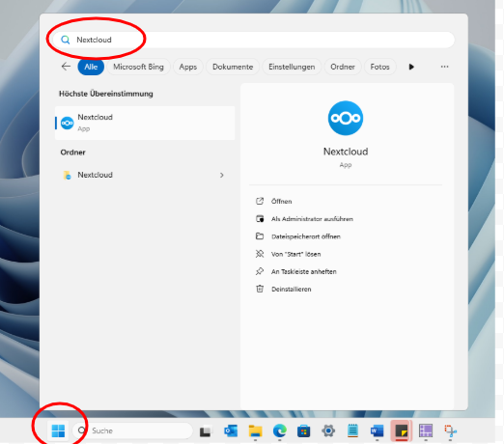Viewport: 504px width, 444px height.
Task: Open Outlook from the taskbar
Action: (x=231, y=430)
